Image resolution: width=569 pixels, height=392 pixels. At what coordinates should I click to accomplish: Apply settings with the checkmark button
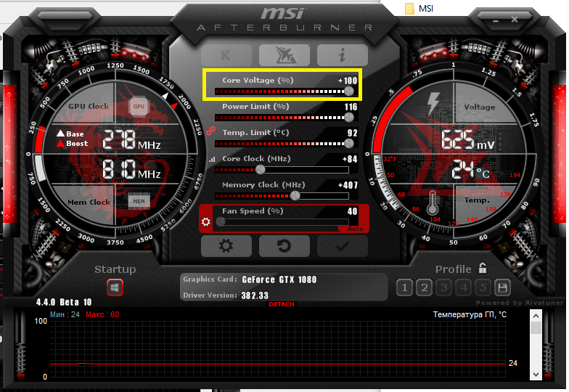(x=343, y=246)
